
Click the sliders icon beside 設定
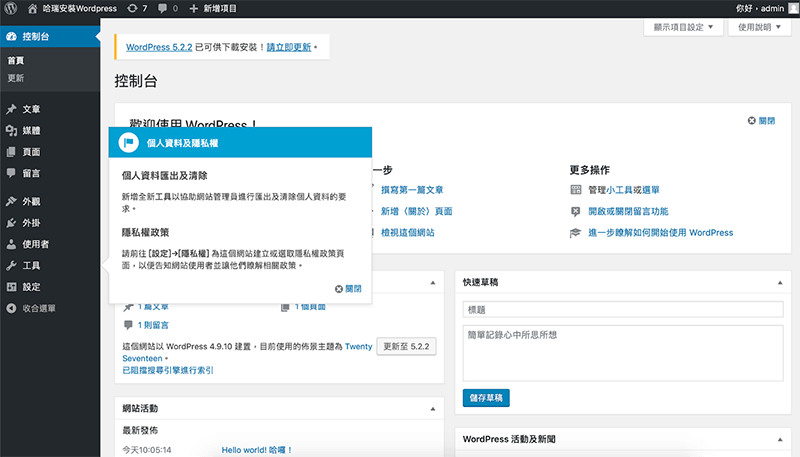tap(11, 287)
